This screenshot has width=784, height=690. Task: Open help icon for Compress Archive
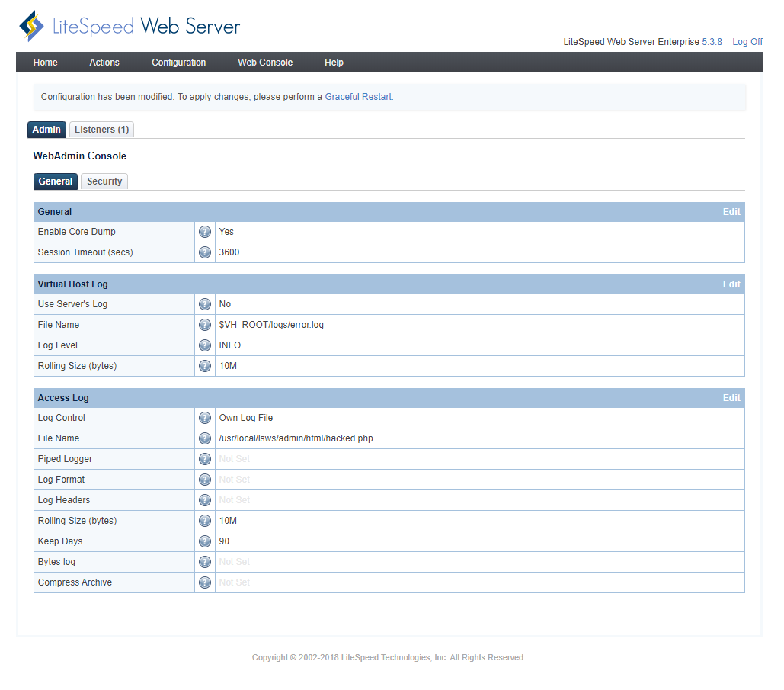tap(205, 582)
